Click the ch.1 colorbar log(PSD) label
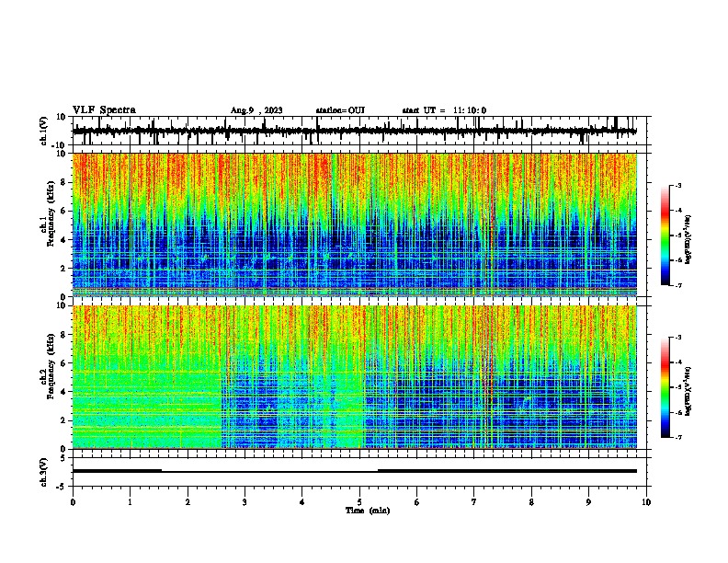Viewport: 728px width, 563px height. coord(688,239)
